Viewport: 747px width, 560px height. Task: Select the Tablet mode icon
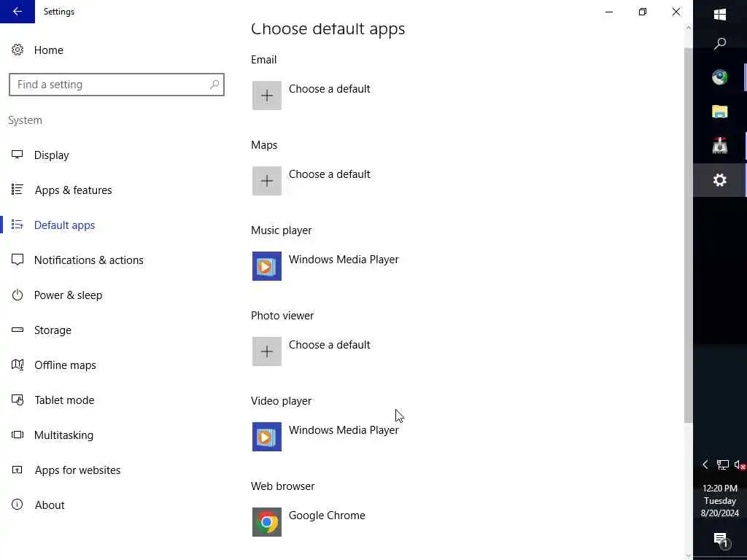[x=18, y=400]
